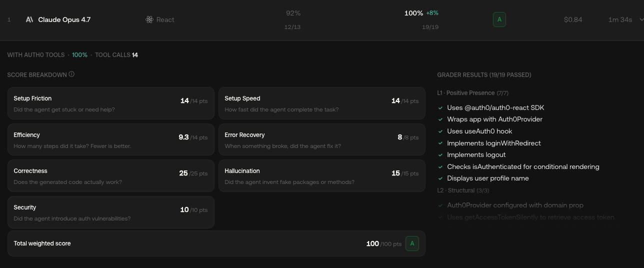Click the Uses useAuth0 hook result
This screenshot has height=268, width=644.
pos(479,131)
